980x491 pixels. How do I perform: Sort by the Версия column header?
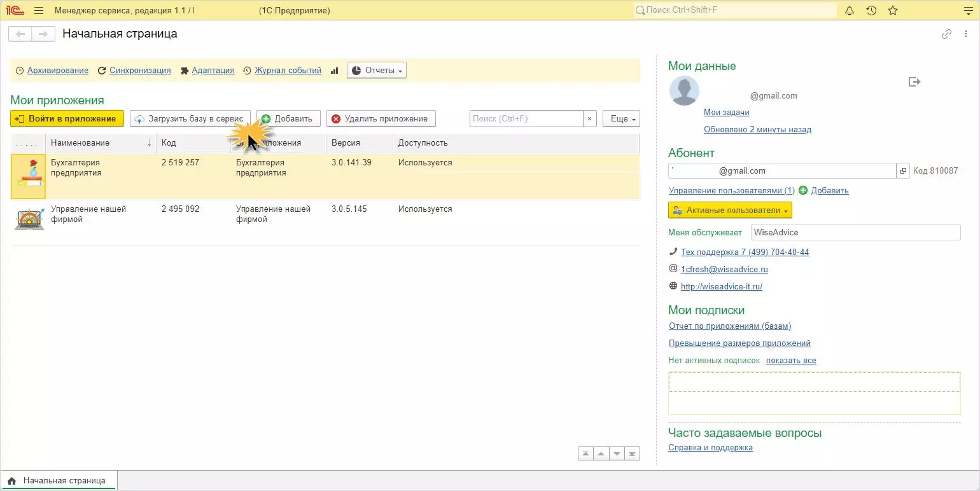click(360, 143)
